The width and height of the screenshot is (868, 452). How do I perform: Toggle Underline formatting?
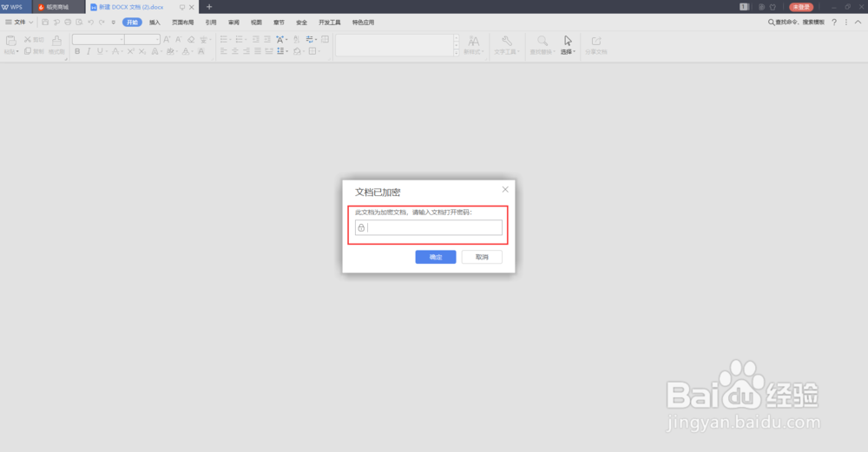[100, 51]
